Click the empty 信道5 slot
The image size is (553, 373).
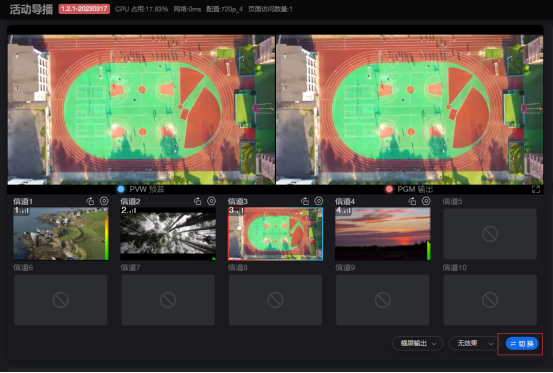tap(490, 234)
